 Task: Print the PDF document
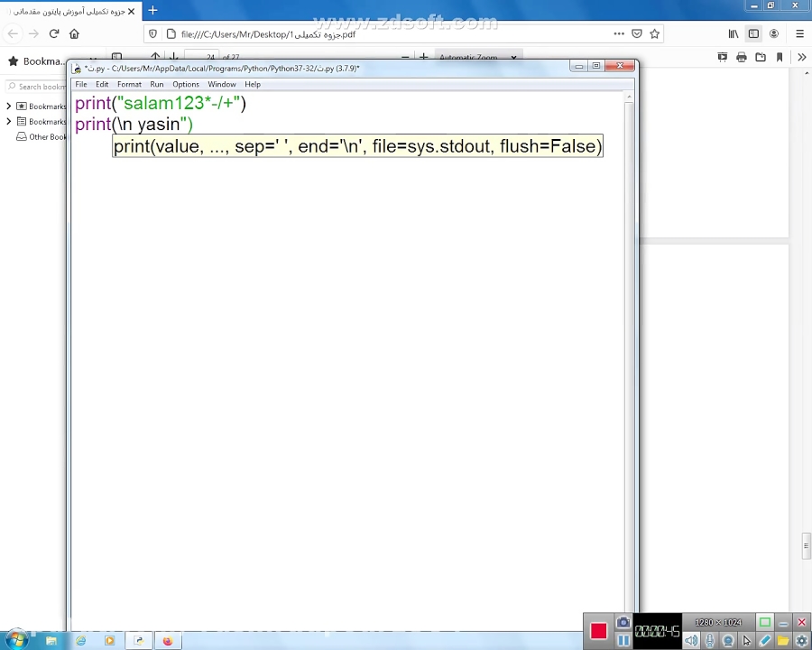point(742,57)
